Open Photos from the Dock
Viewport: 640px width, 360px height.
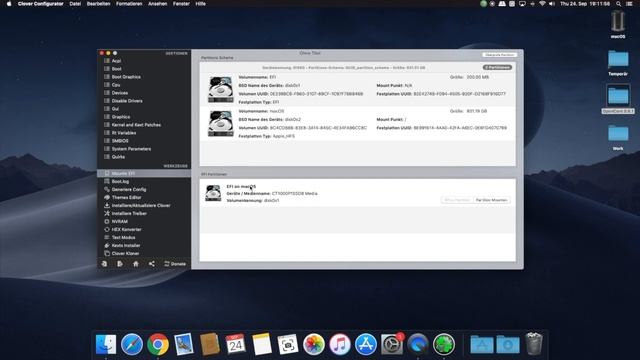313,344
